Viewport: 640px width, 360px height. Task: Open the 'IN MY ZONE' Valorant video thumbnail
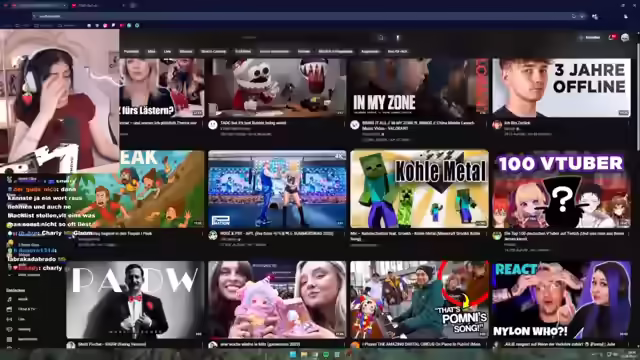(x=419, y=87)
